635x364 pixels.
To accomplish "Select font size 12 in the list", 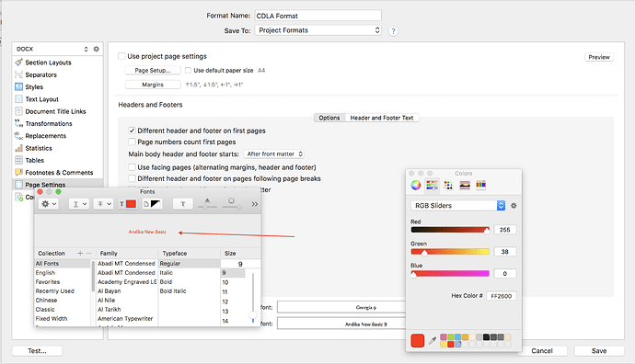I will 225,301.
